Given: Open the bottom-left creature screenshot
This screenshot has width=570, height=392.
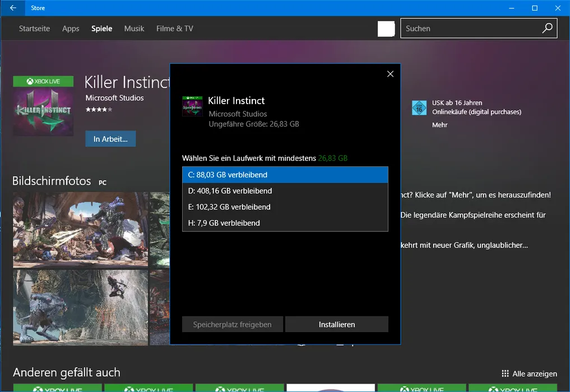Looking at the screenshot, I should coord(80,307).
